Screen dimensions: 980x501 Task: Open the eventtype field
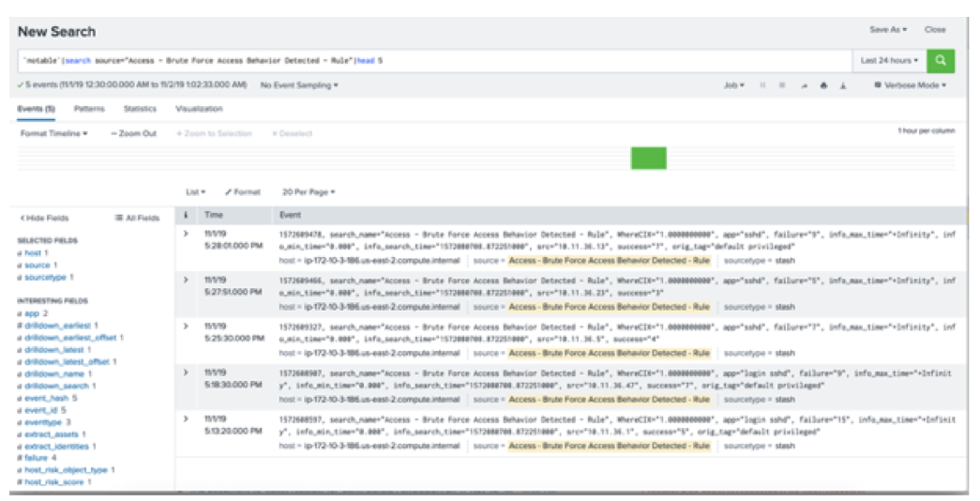coord(44,422)
